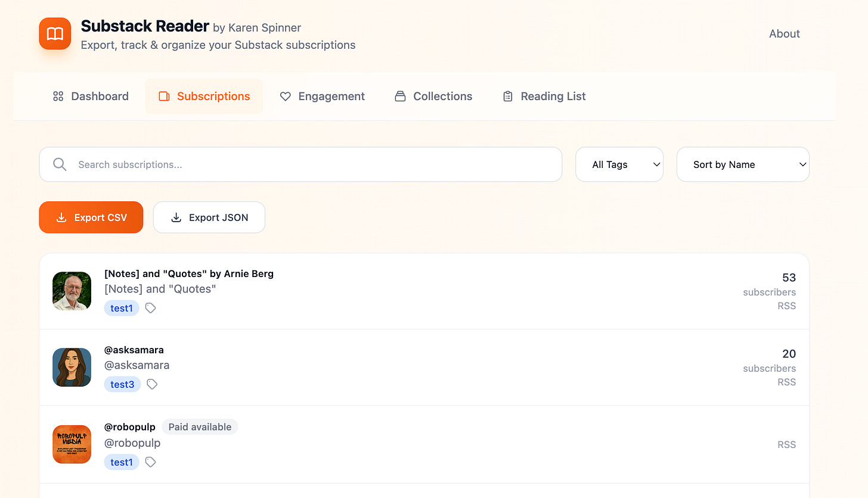Click the "by Karen Spinner" text
The height and width of the screenshot is (498, 868).
(x=257, y=27)
